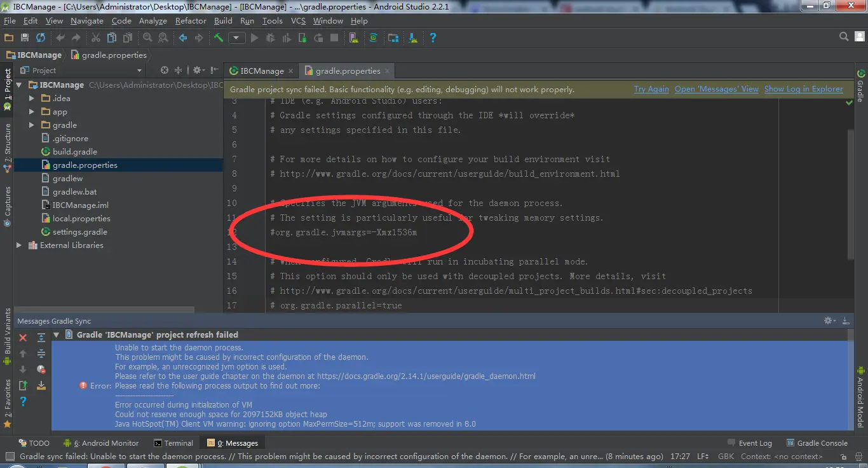Viewport: 868px width, 468px height.
Task: Save all files with the floppy disk icon
Action: [25, 38]
